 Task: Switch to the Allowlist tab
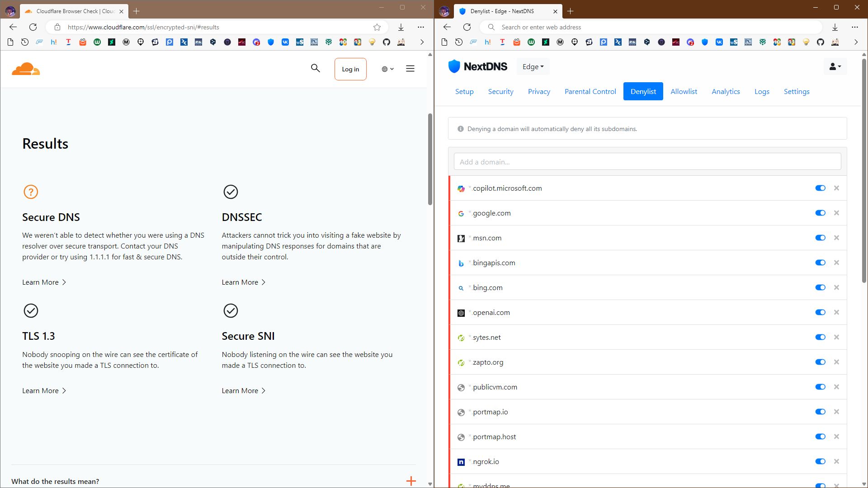coord(684,91)
